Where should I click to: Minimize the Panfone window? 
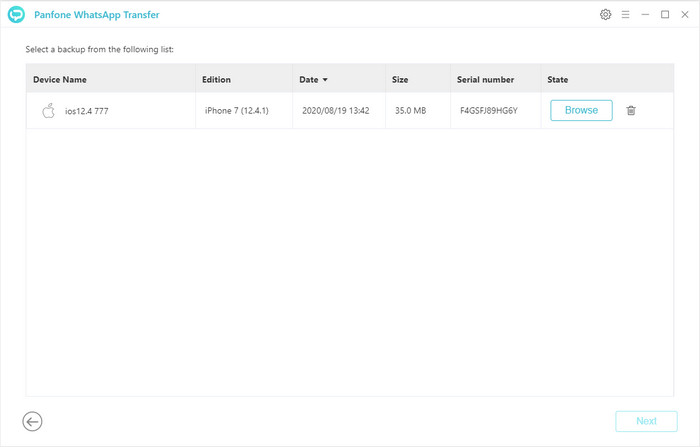645,14
